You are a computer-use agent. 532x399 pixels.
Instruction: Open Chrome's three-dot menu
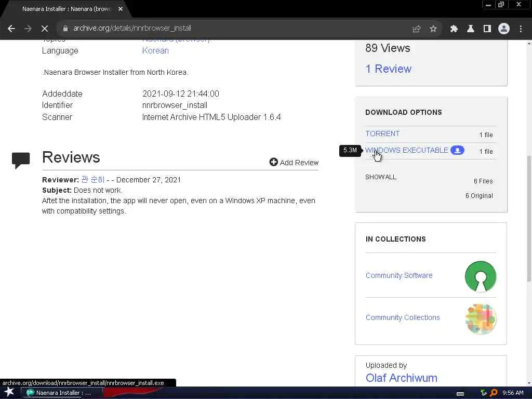pos(521,29)
